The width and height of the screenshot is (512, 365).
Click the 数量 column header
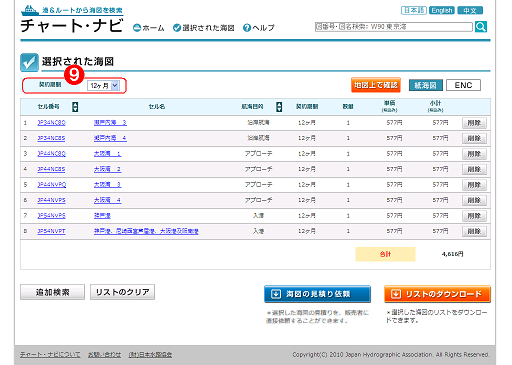tap(348, 107)
